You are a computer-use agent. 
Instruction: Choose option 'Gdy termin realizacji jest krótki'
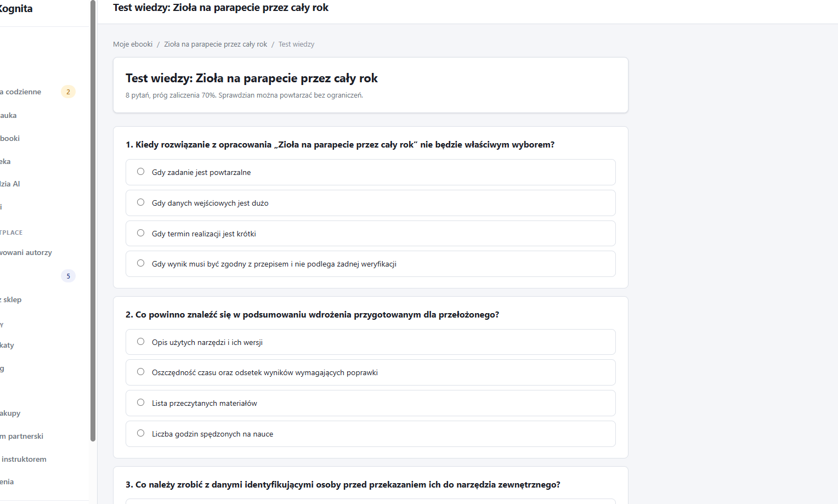370,234
